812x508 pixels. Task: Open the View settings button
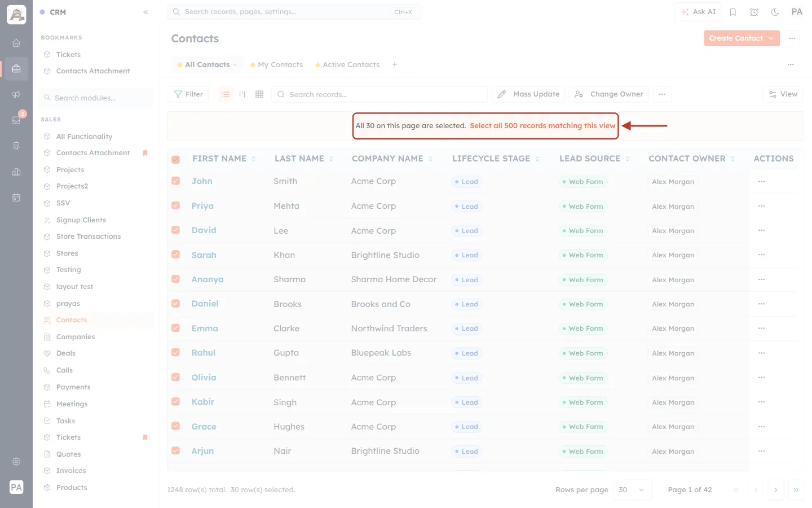(x=783, y=94)
